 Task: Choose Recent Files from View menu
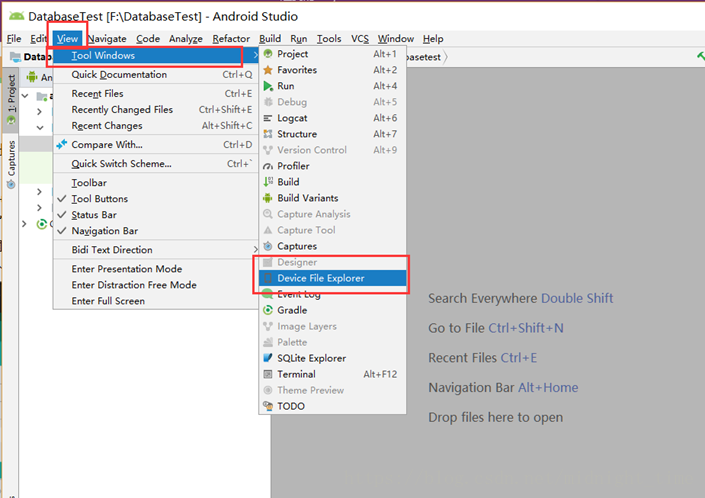pyautogui.click(x=155, y=93)
